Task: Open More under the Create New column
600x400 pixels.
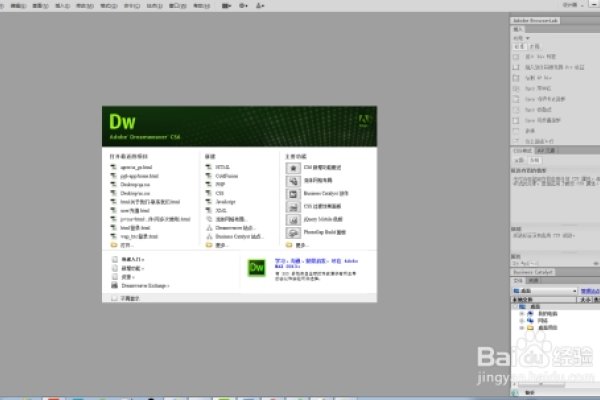Action: pos(221,245)
